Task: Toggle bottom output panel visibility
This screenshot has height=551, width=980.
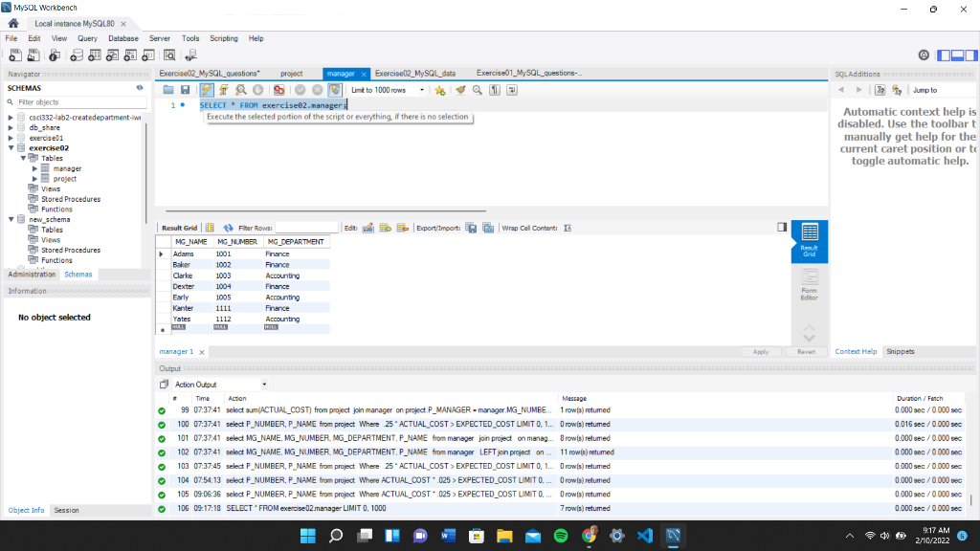Action: [x=957, y=55]
